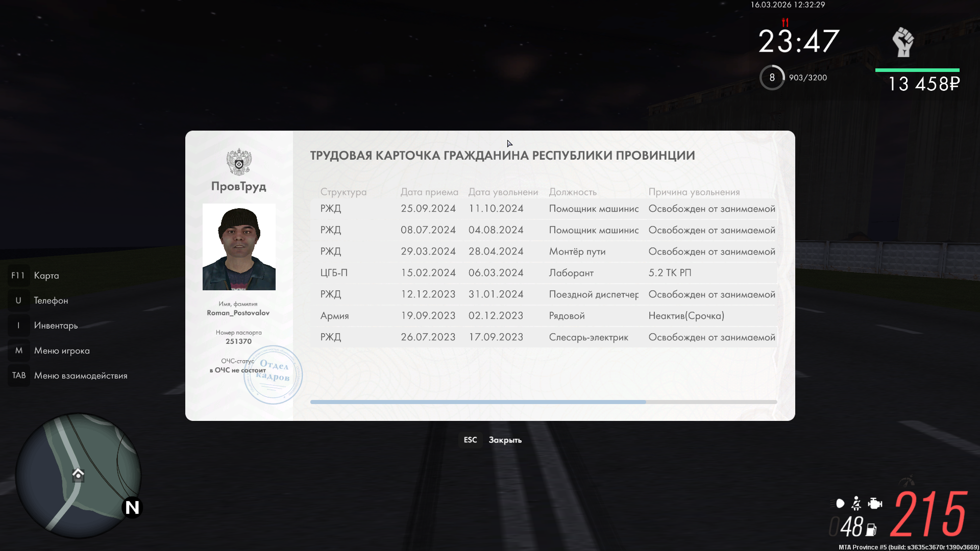Image resolution: width=980 pixels, height=551 pixels.
Task: Open Инвентарь menu entry
Action: pos(56,325)
